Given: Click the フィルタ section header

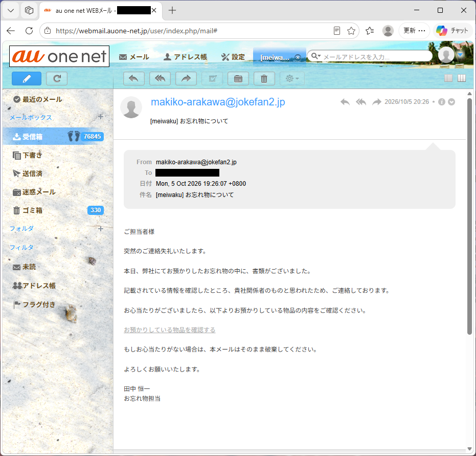Looking at the screenshot, I should coord(21,247).
